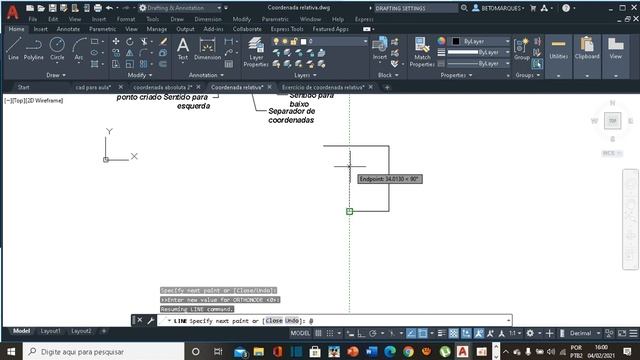
Task: Toggle object snap tracking in status bar
Action: tap(411, 333)
